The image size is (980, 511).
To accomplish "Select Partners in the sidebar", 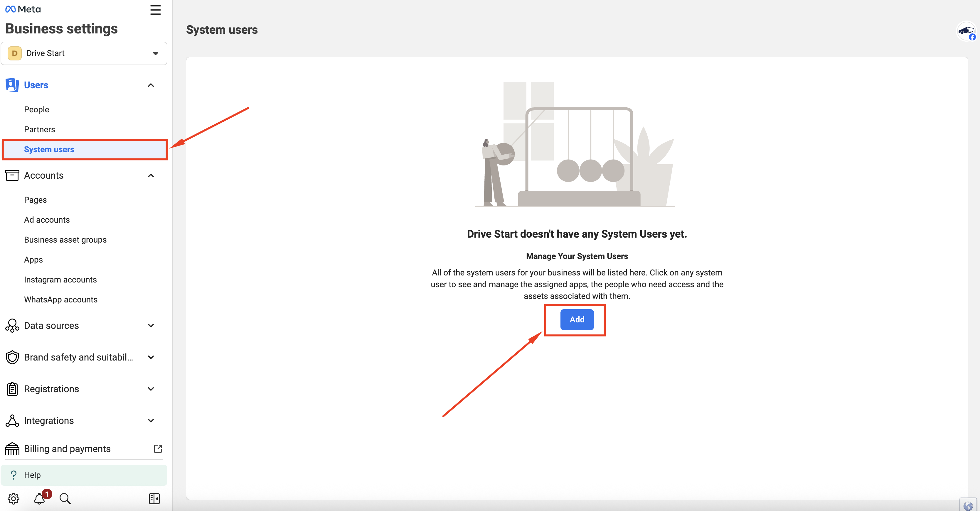I will (40, 129).
